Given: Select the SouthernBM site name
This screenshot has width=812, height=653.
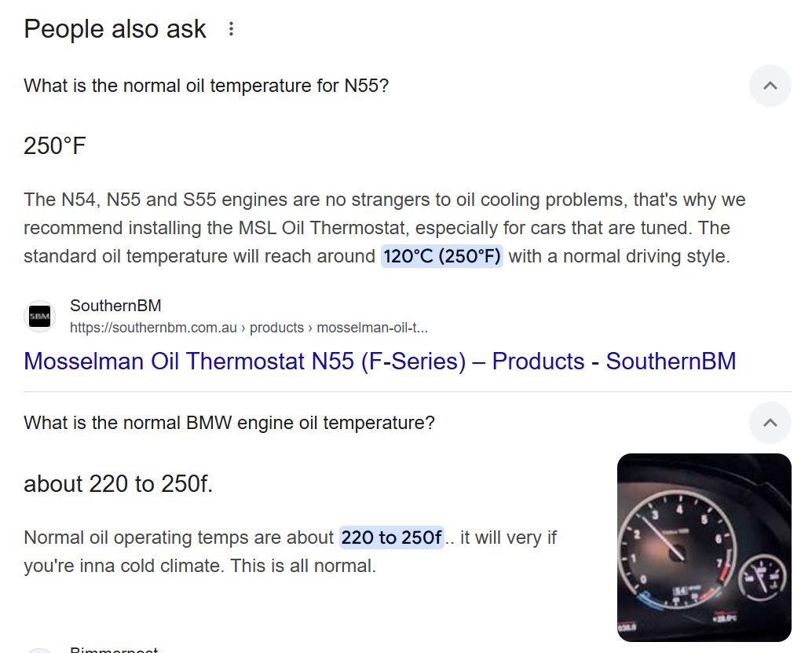Looking at the screenshot, I should coord(115,305).
